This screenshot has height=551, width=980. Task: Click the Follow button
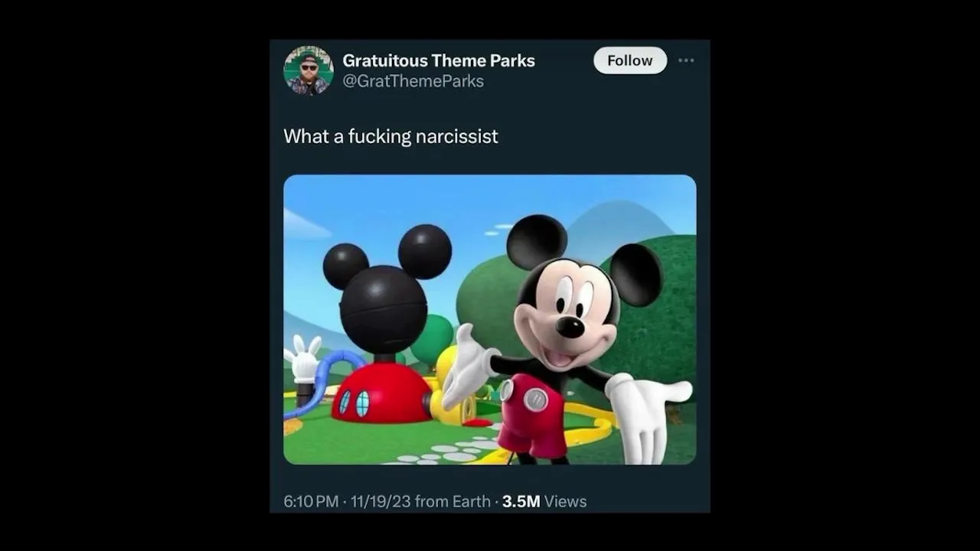click(x=630, y=60)
